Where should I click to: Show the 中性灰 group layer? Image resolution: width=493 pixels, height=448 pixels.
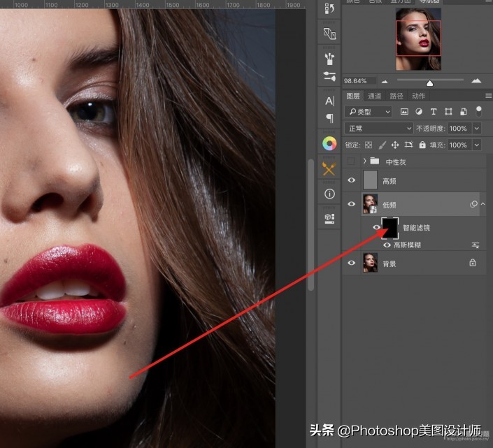pyautogui.click(x=352, y=161)
